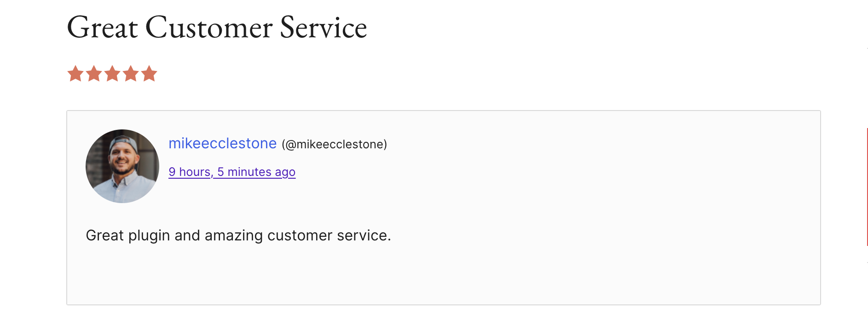
Task: Click the word "Customer" in the review heading
Action: [x=209, y=28]
